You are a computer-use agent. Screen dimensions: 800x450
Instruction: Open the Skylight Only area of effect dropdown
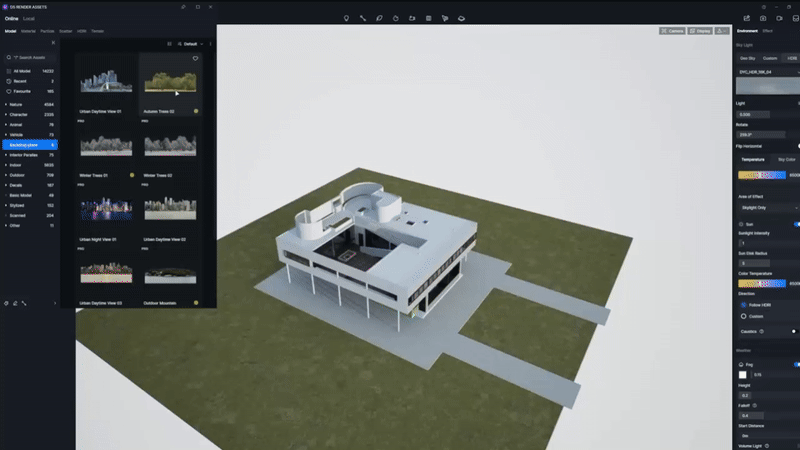tap(769, 208)
